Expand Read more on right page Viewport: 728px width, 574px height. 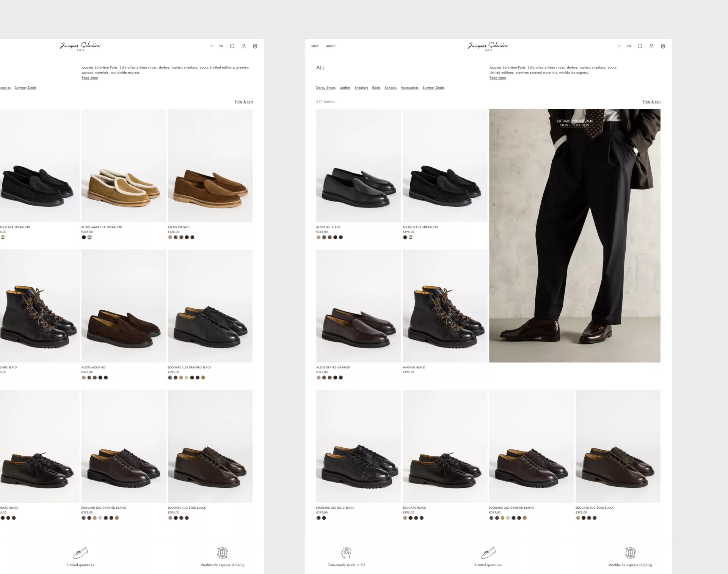(x=497, y=78)
